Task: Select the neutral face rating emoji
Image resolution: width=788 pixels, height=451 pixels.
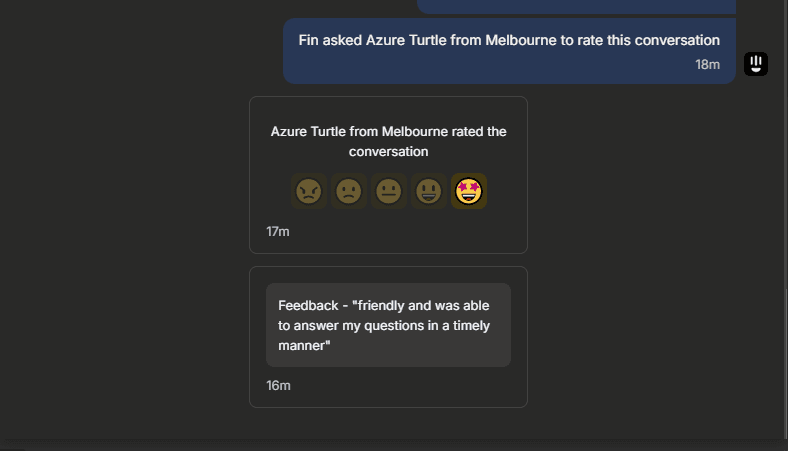Action: click(x=388, y=191)
